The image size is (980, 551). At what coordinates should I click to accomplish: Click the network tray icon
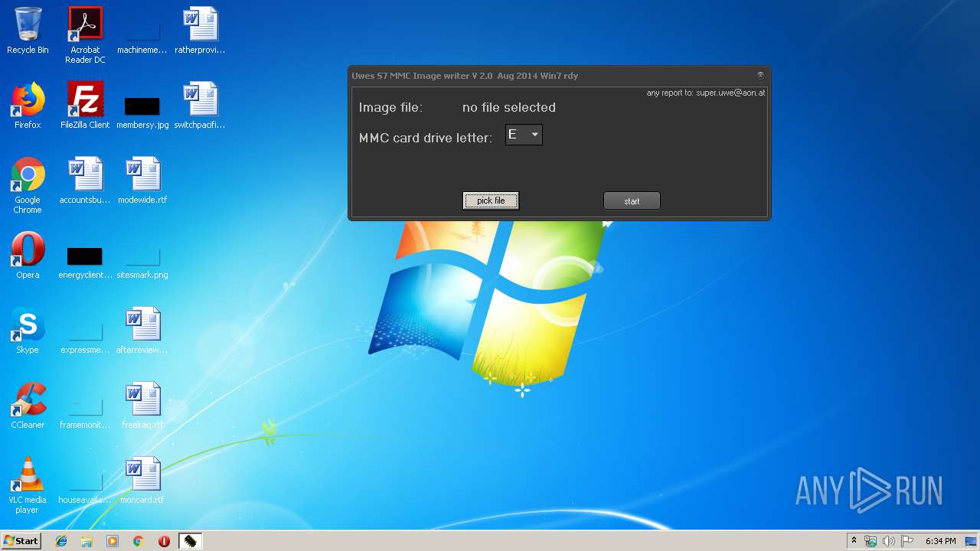pos(871,541)
